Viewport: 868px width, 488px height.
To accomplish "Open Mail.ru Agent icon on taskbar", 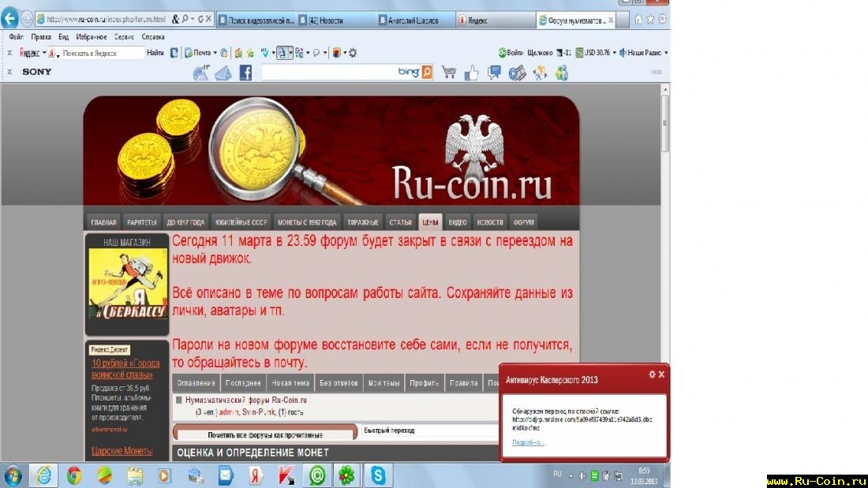I will tap(317, 475).
